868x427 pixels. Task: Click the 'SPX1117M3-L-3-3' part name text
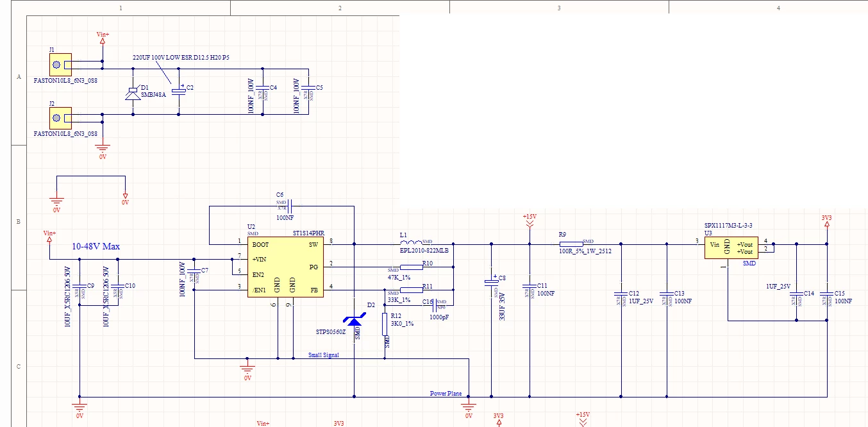pos(728,226)
